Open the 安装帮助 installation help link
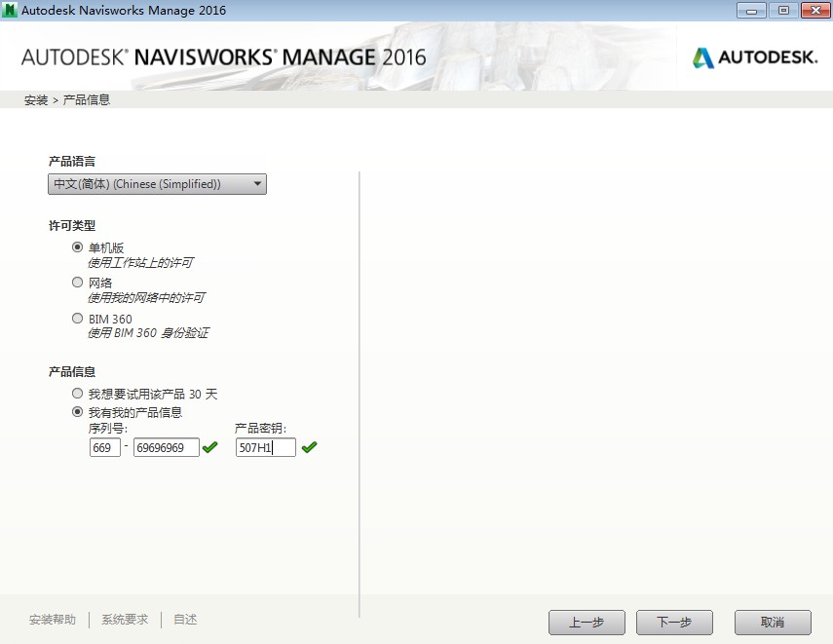 click(53, 620)
